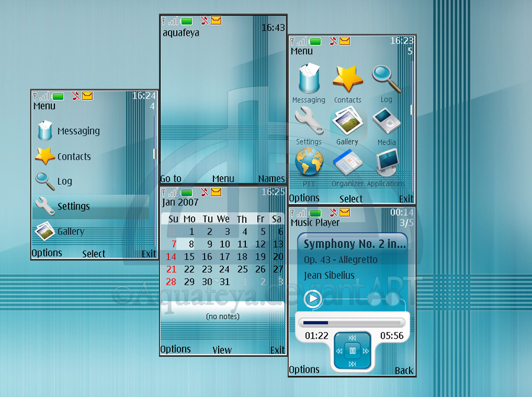532x397 pixels.
Task: Click the new message envelope indicator
Action: [343, 41]
